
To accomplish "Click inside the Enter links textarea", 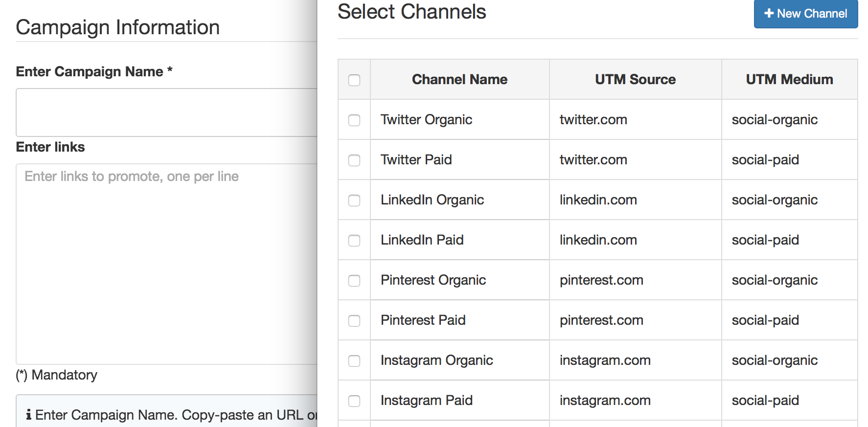I will pos(166,264).
